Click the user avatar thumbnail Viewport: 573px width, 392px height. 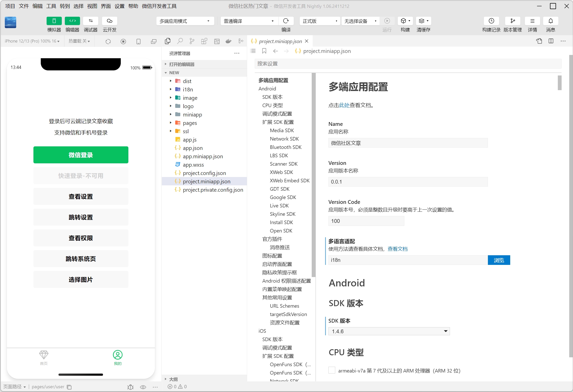tap(11, 22)
